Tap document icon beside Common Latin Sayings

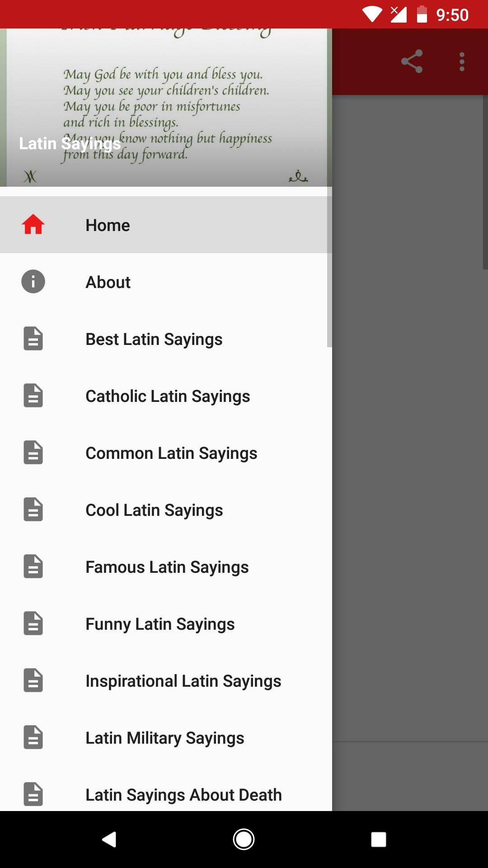click(33, 453)
